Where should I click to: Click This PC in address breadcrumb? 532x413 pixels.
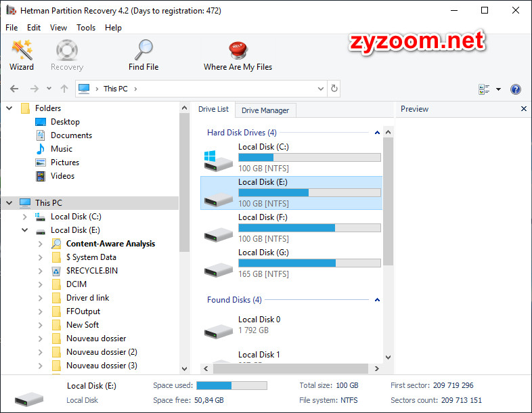(115, 89)
